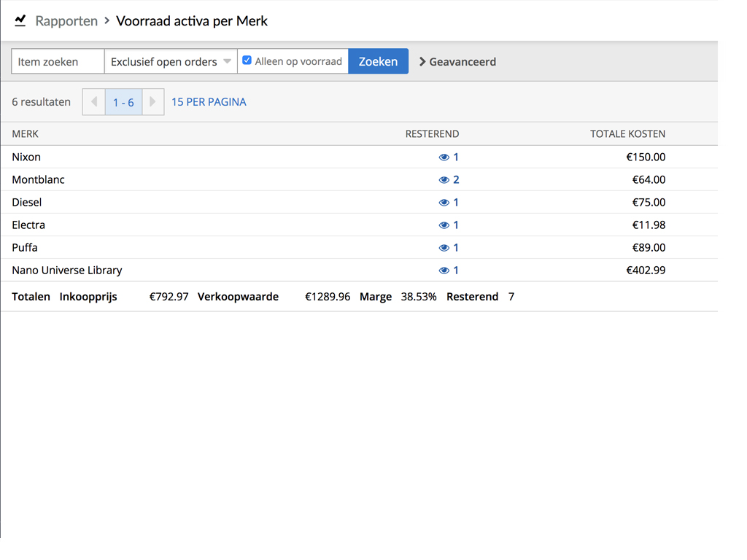
Task: Go to the previous results page
Action: pyautogui.click(x=94, y=102)
